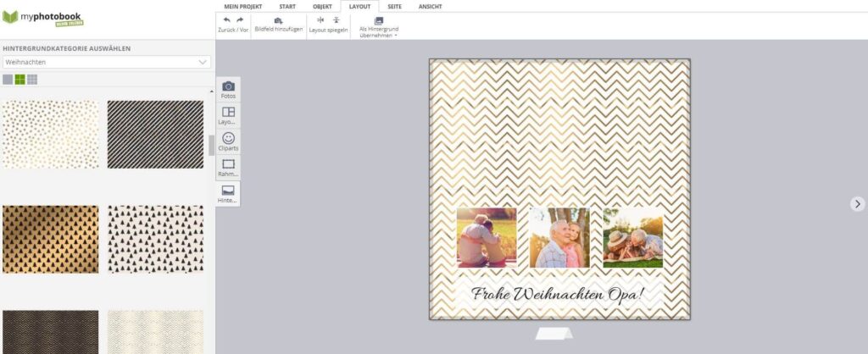Choose the cream background with black trees

point(156,240)
